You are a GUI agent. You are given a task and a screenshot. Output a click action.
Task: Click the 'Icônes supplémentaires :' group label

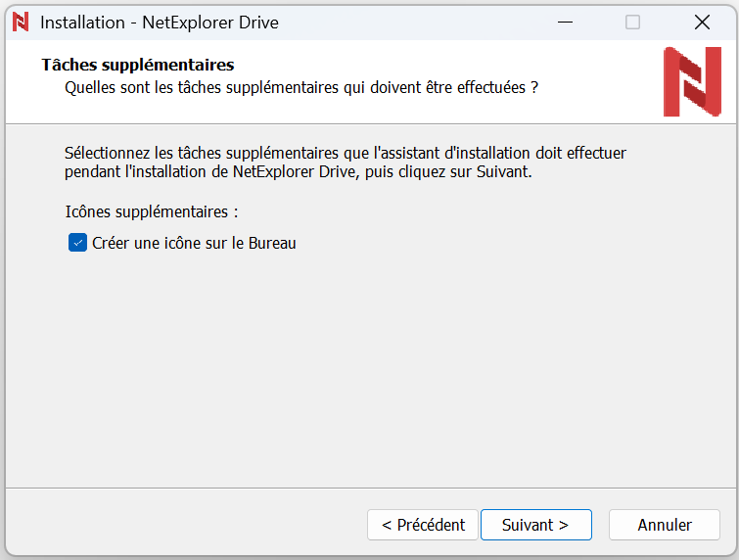[x=152, y=212]
